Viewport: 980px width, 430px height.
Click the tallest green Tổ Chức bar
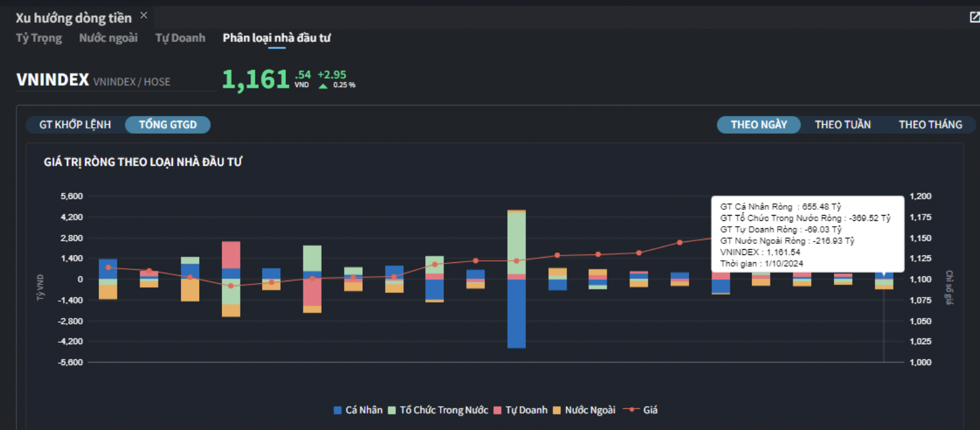coord(517,243)
